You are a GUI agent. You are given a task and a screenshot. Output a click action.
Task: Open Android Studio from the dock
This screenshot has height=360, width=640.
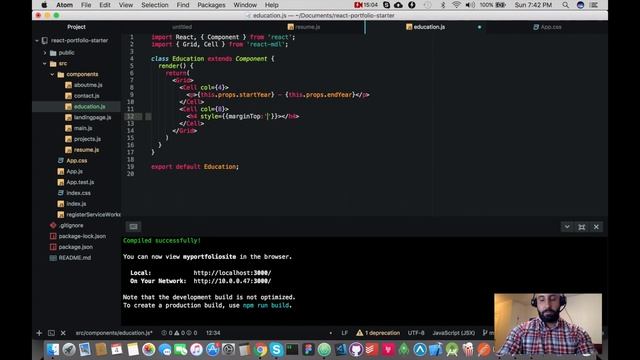click(452, 349)
